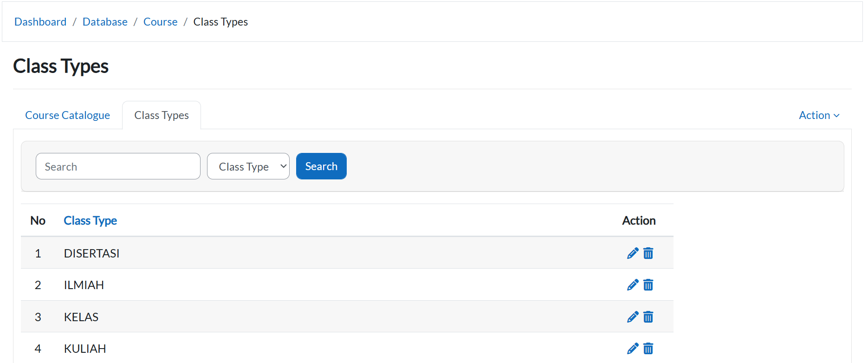
Task: Sort table by Class Type column
Action: tap(90, 221)
